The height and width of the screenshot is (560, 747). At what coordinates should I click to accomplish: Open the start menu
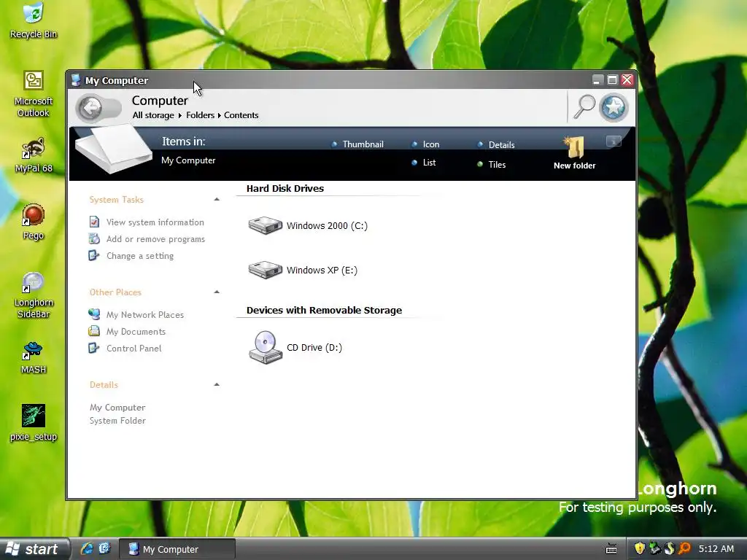pos(34,549)
